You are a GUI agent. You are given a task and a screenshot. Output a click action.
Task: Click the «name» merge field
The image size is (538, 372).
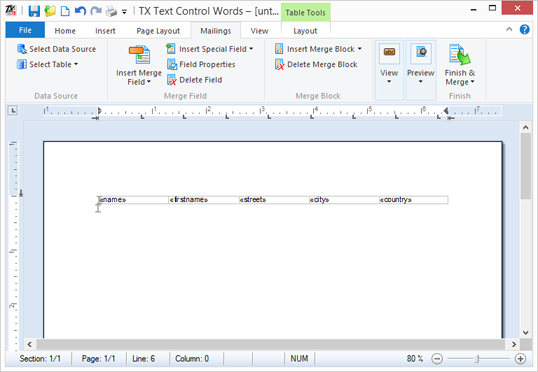coord(113,199)
